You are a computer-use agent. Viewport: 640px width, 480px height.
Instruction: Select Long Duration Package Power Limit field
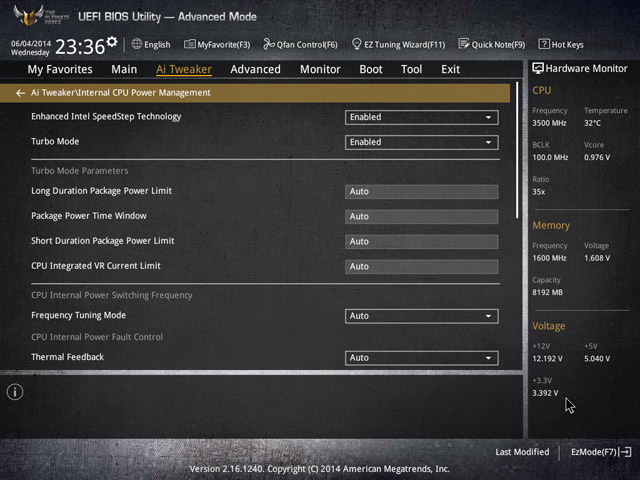coord(422,191)
